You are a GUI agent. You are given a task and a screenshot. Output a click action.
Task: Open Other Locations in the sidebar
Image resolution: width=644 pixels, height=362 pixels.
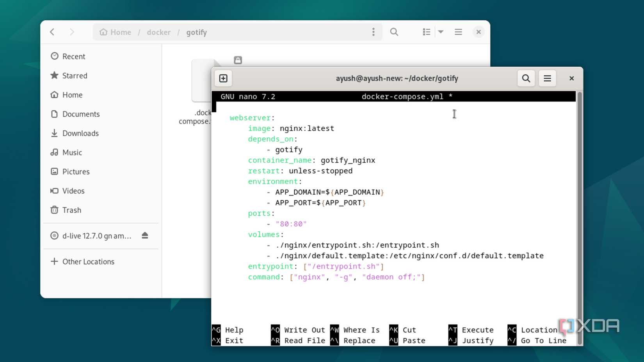(88, 261)
